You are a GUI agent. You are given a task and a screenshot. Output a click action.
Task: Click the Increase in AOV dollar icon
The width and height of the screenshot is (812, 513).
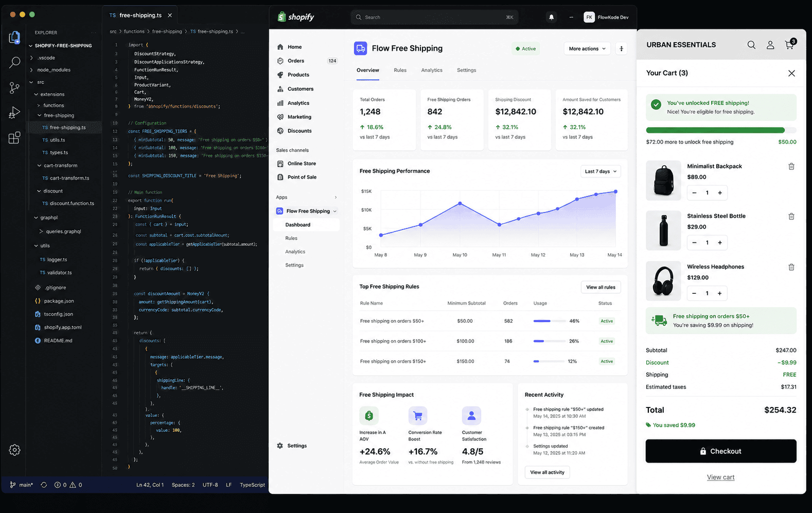[x=369, y=415]
